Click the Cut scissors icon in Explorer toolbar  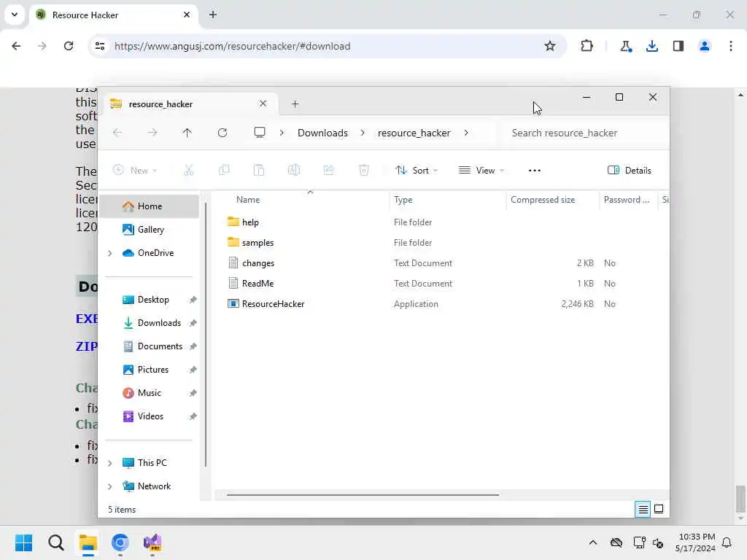click(x=189, y=171)
